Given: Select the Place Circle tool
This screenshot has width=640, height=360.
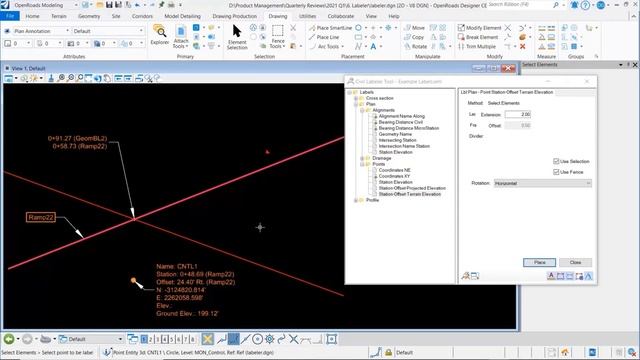Looking at the screenshot, I should (358, 28).
